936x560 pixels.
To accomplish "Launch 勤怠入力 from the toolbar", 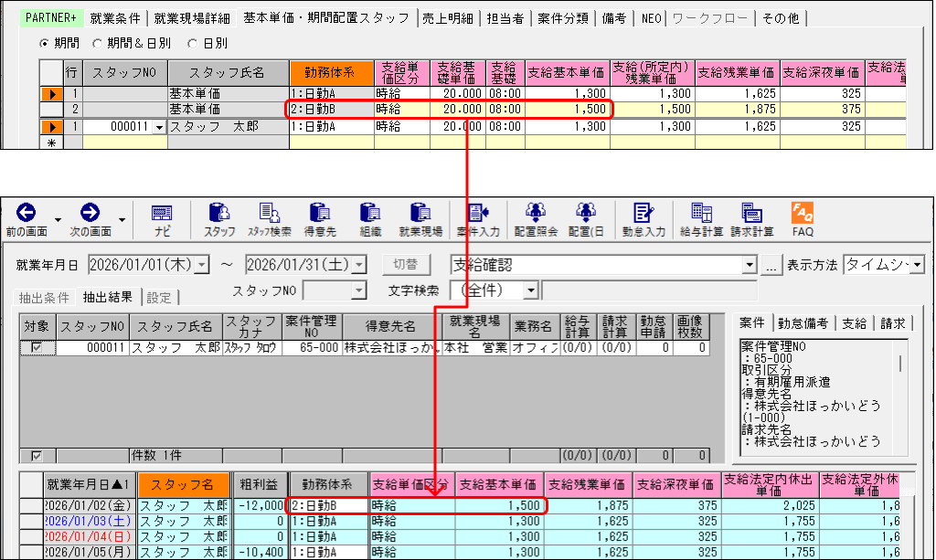I will coord(643,214).
